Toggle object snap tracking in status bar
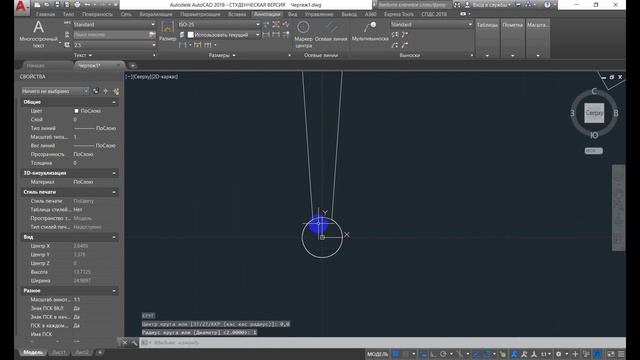 [x=476, y=354]
